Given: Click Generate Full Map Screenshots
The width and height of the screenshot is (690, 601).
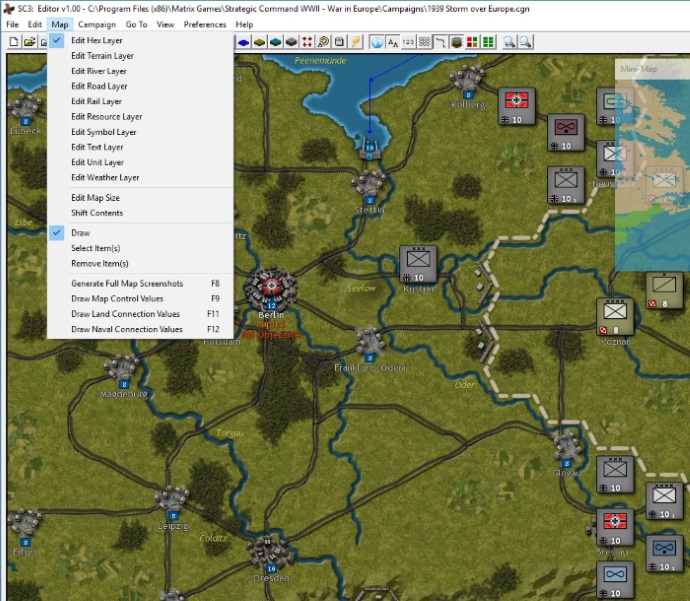Looking at the screenshot, I should (x=140, y=284).
